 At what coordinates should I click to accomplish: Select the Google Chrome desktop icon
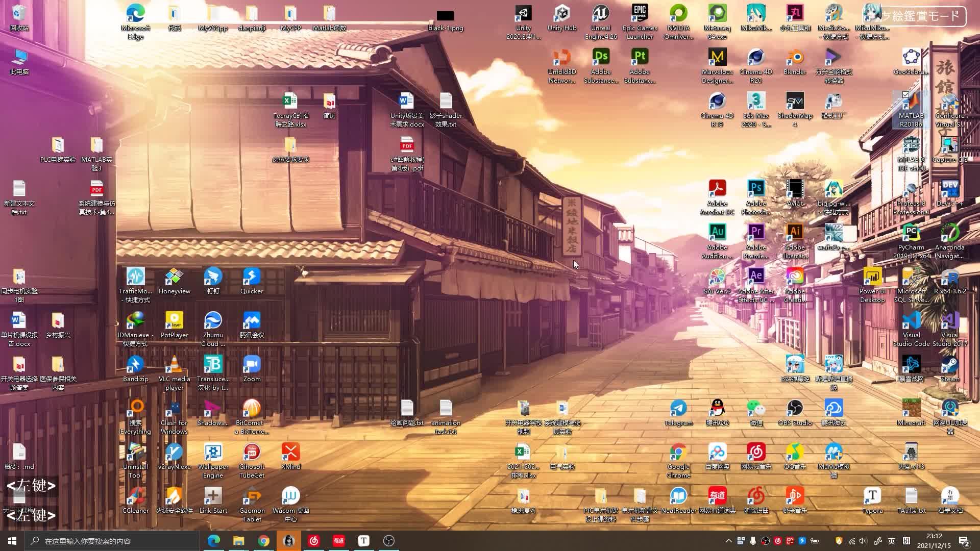pos(678,461)
